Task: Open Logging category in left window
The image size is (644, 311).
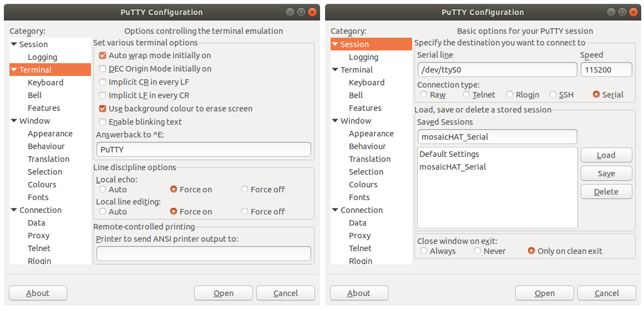Action: pos(42,57)
